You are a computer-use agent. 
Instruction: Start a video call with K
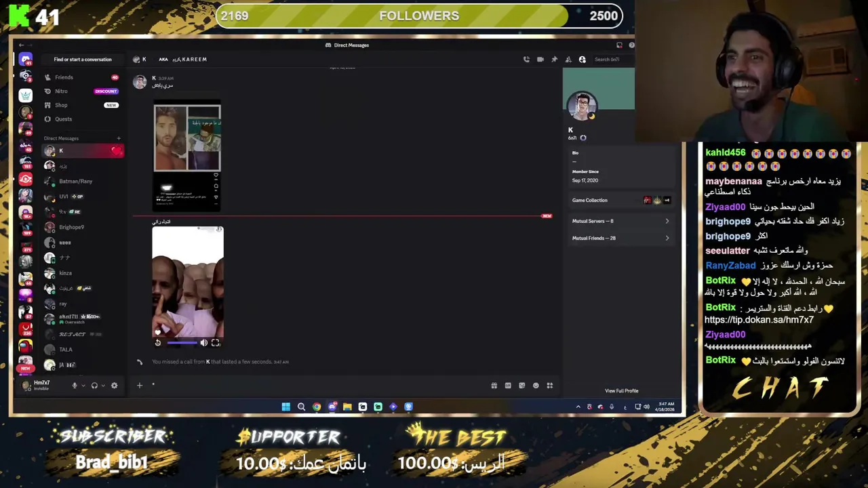540,60
